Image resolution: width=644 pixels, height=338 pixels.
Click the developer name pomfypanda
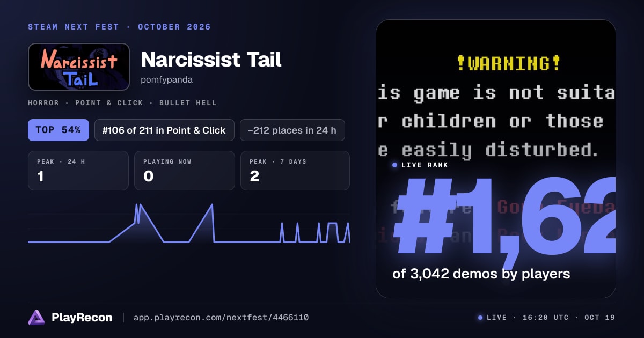pos(167,80)
